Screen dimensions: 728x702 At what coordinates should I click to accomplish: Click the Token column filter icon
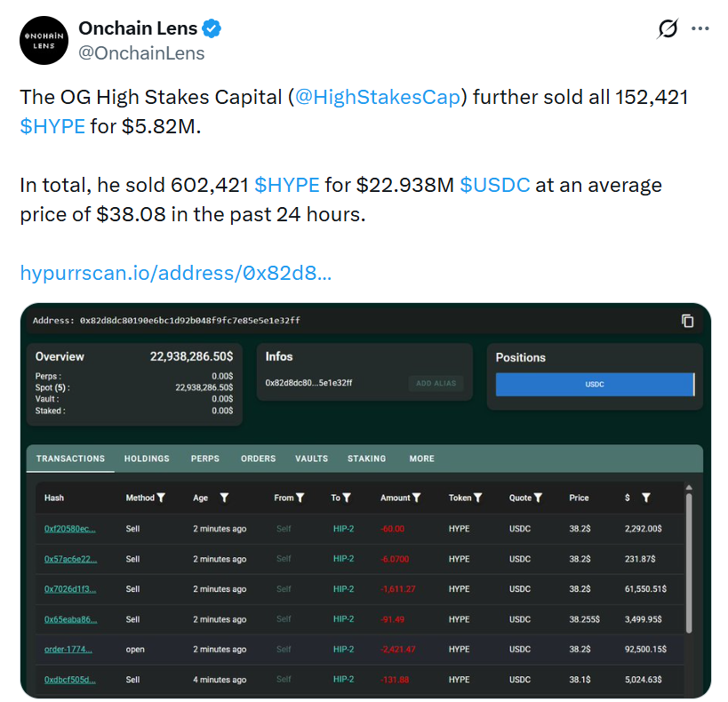(478, 498)
